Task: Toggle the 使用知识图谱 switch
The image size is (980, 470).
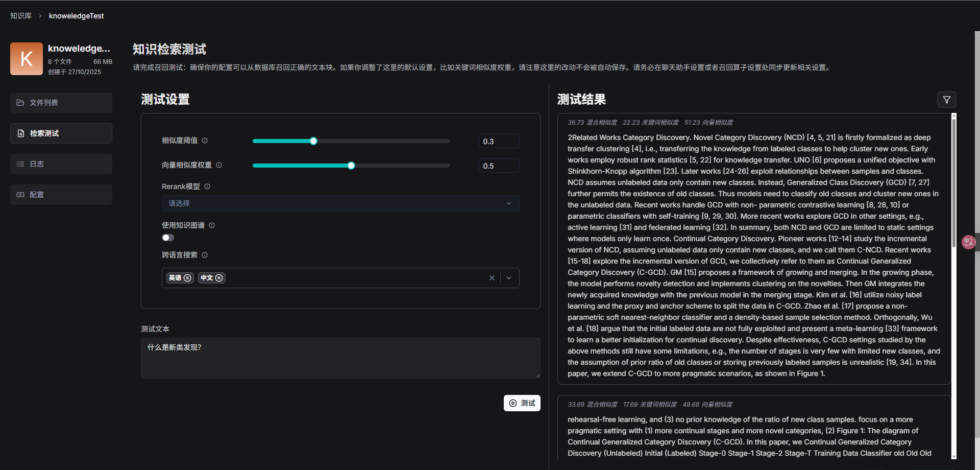Action: click(168, 238)
